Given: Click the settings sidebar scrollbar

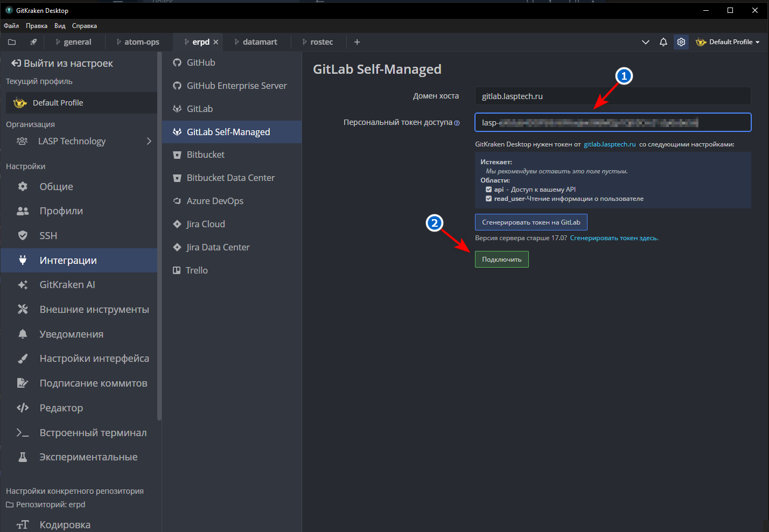Looking at the screenshot, I should [x=159, y=237].
